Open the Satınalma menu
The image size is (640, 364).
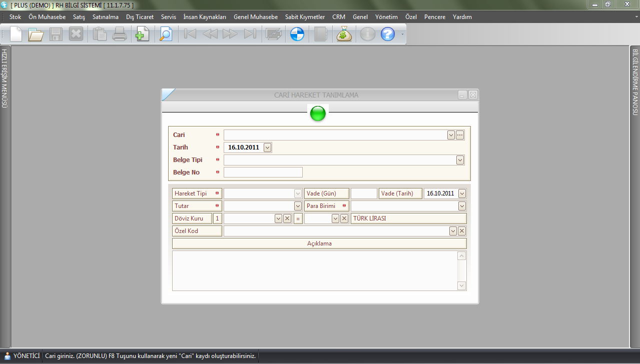105,17
